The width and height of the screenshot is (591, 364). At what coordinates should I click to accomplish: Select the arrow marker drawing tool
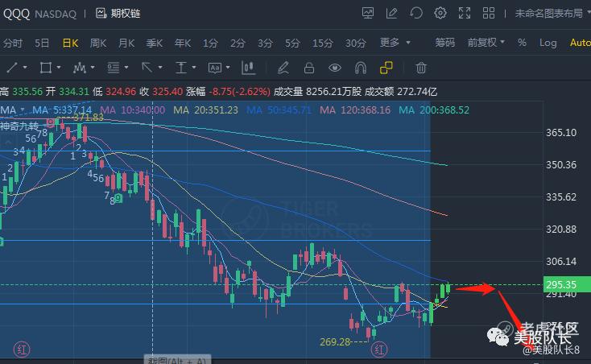point(147,68)
